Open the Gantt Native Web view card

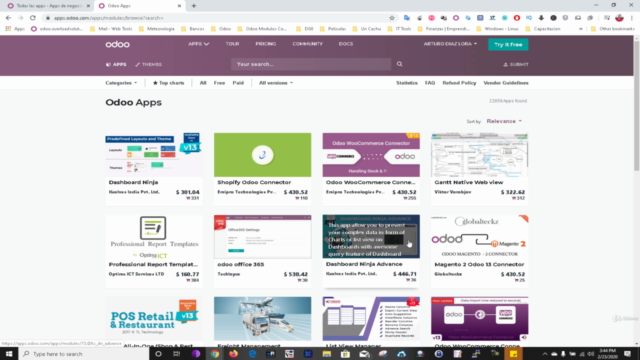pos(480,169)
